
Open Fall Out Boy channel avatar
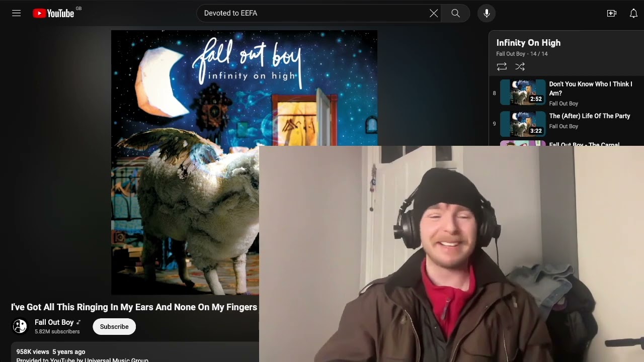point(20,327)
